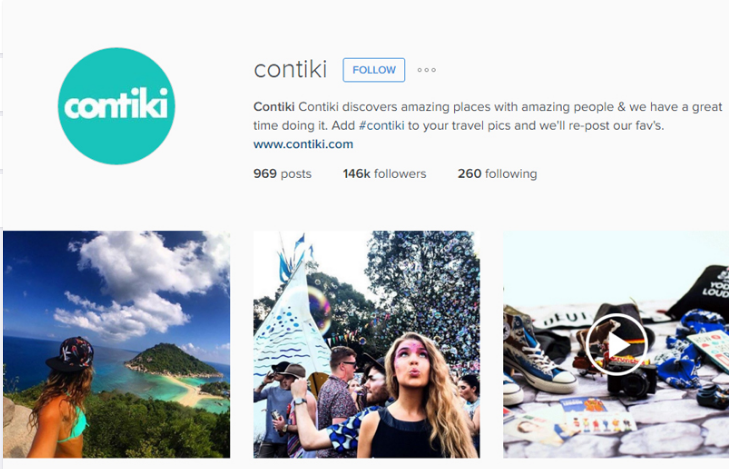Open the island beach view photo
This screenshot has width=729, height=469.
coord(117,344)
